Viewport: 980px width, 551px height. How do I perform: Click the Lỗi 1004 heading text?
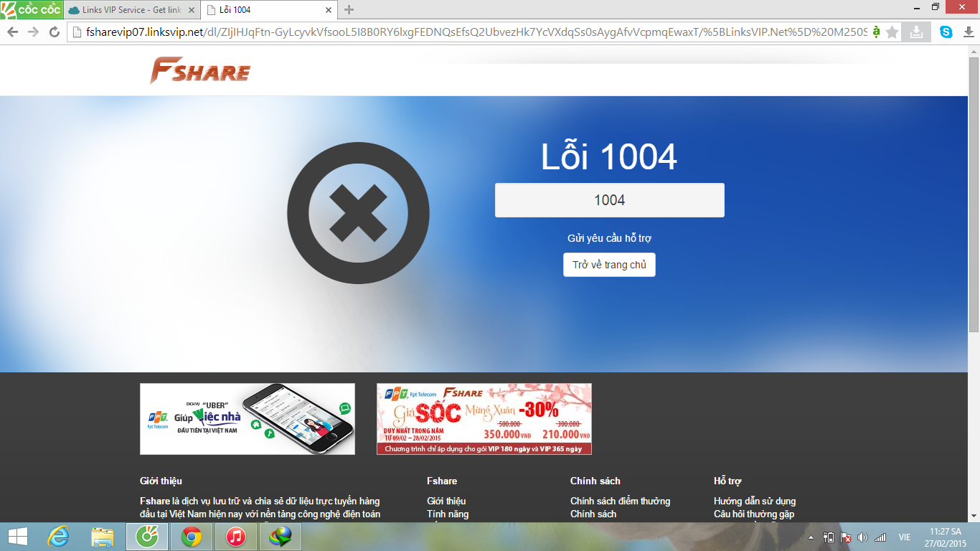609,156
